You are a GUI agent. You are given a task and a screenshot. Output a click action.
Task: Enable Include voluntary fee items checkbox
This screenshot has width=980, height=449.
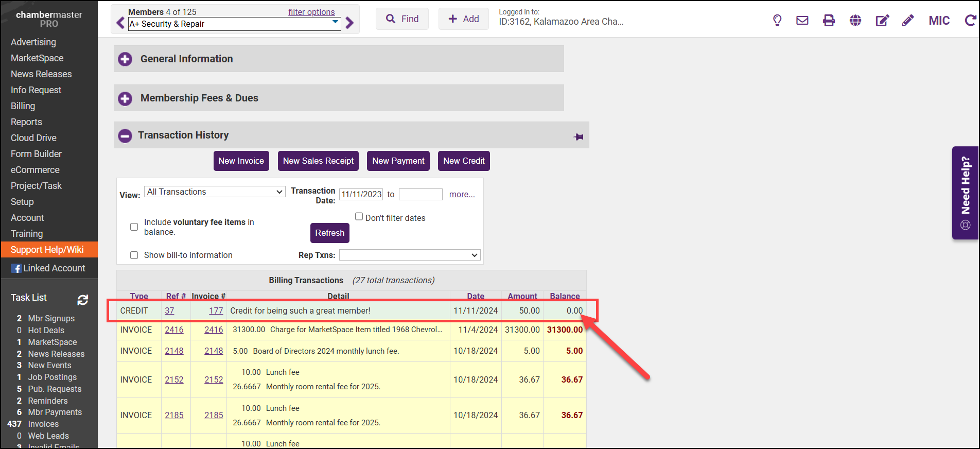134,227
